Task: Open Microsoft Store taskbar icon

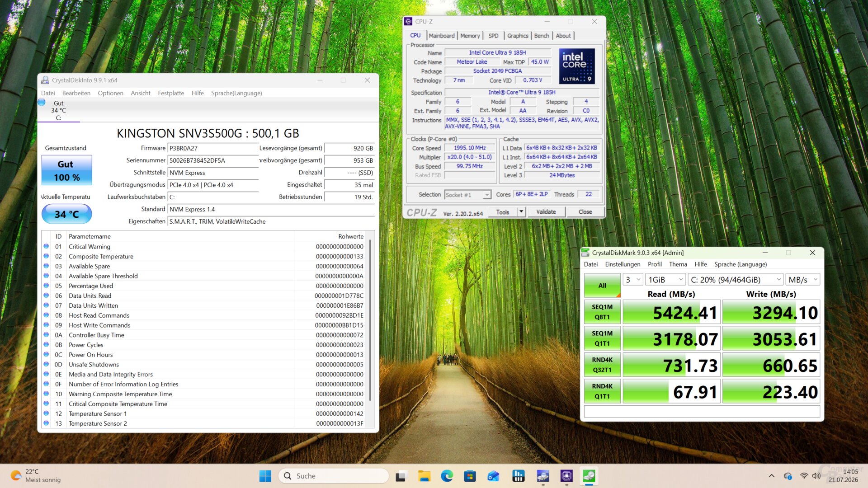Action: click(x=470, y=476)
